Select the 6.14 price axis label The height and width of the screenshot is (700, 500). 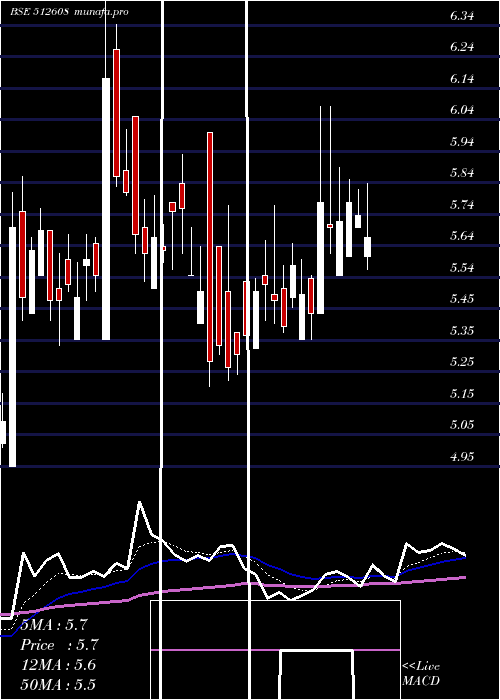click(462, 79)
